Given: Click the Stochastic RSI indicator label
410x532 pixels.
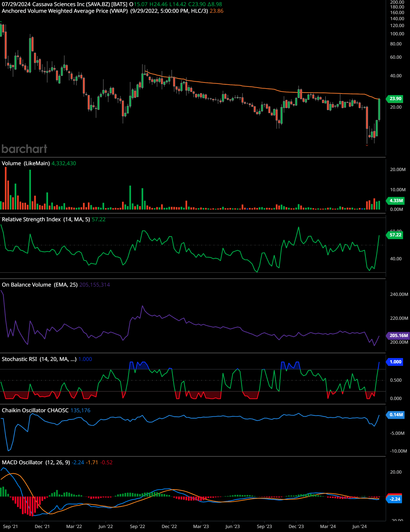Looking at the screenshot, I should tap(39, 359).
